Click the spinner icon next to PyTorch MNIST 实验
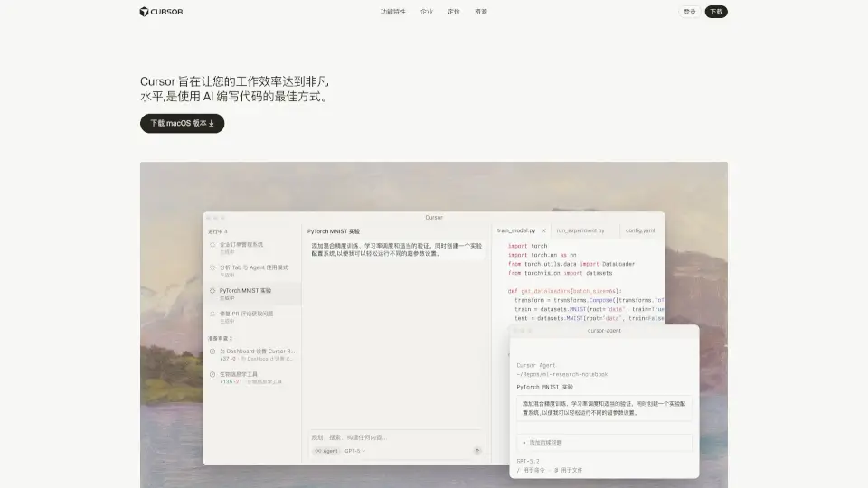Image resolution: width=868 pixels, height=488 pixels. (x=212, y=292)
